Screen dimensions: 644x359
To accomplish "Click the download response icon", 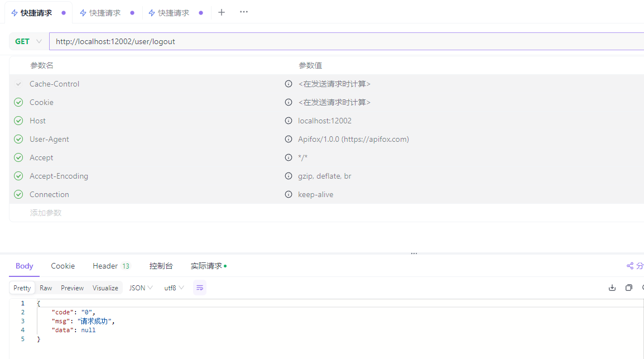I will coord(612,288).
